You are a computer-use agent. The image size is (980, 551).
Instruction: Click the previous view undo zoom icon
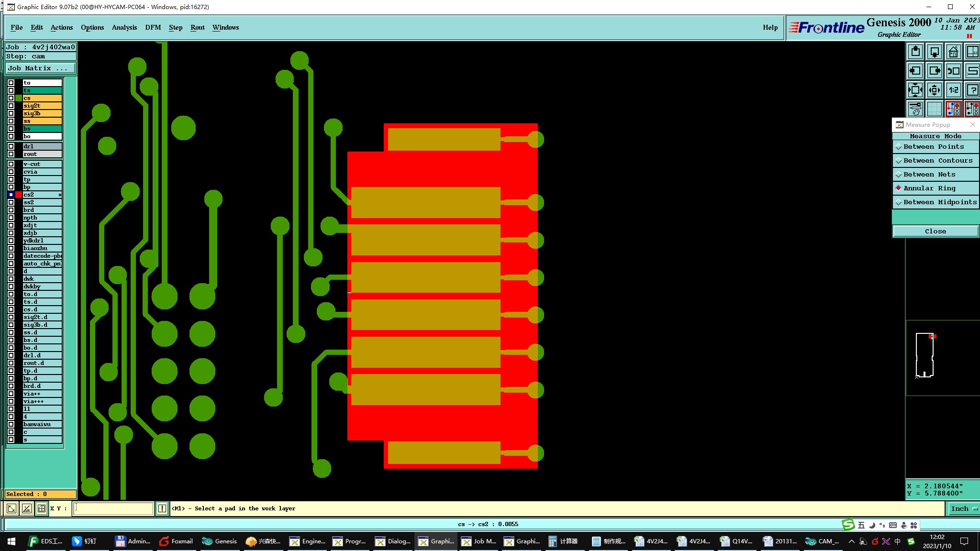(x=953, y=71)
